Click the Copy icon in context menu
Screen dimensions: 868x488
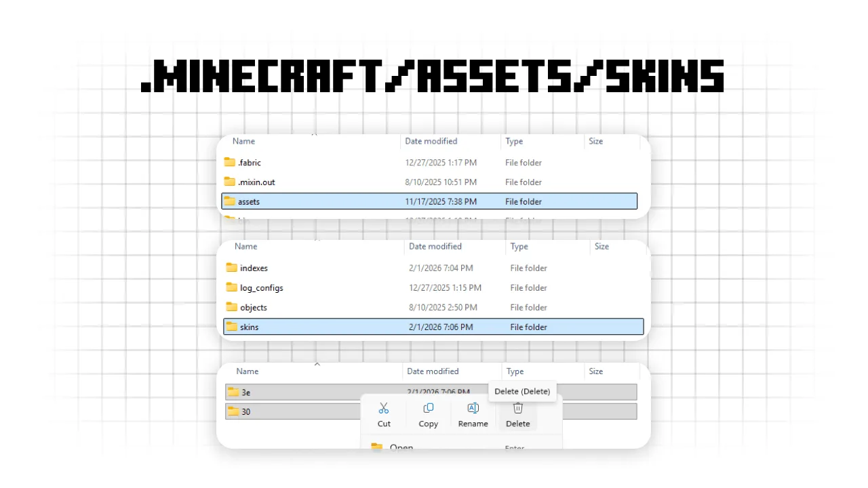[428, 408]
